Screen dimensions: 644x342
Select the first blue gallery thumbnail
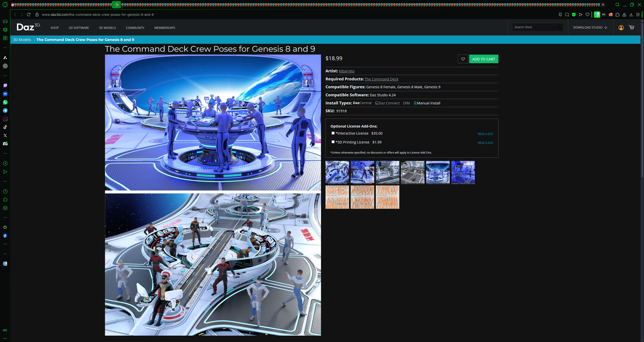pos(337,172)
